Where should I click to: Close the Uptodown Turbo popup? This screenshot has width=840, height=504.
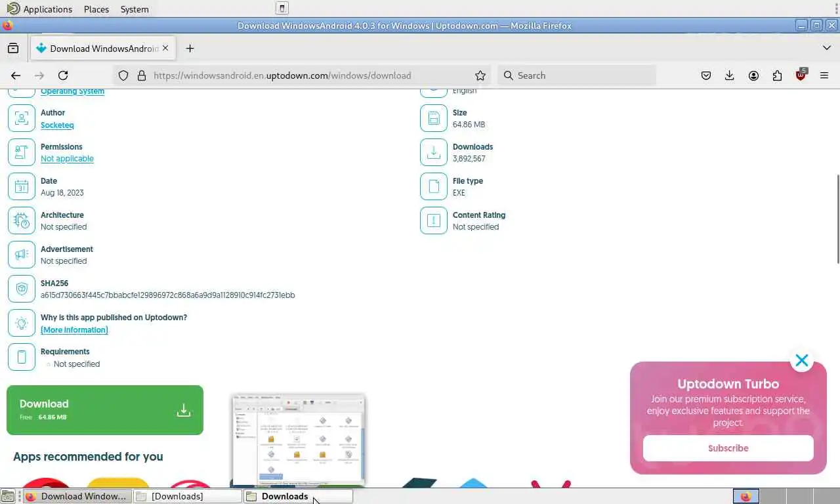tap(802, 360)
